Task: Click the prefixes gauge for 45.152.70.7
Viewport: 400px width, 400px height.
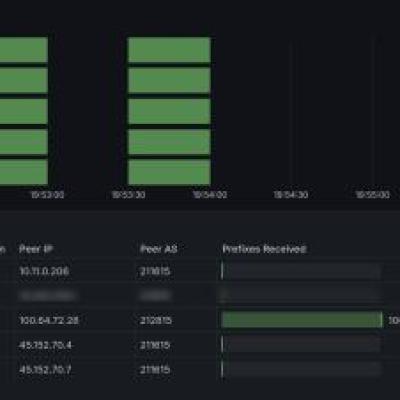Action: (301, 369)
